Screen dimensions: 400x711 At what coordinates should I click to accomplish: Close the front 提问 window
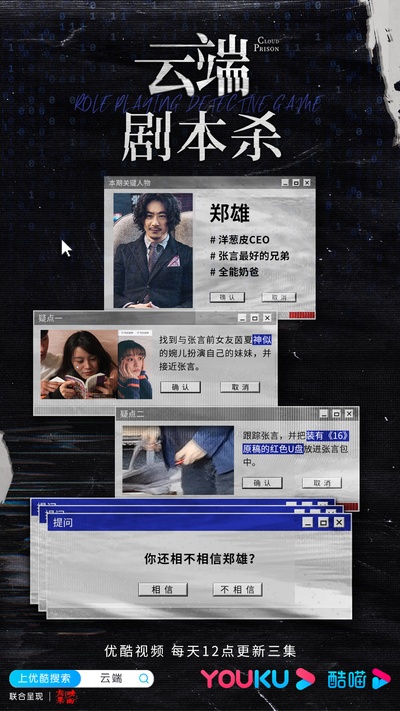click(339, 522)
